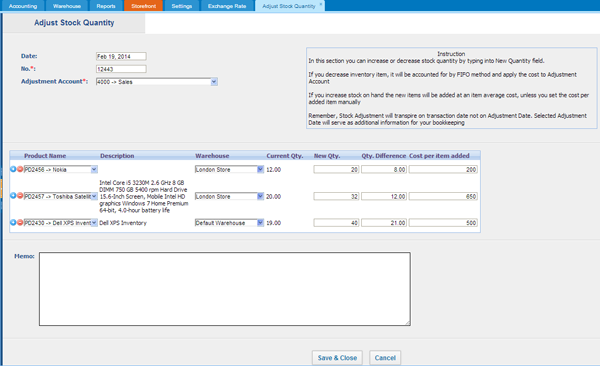
Task: Open the PD2456 Nokia product dropdown
Action: [94, 169]
